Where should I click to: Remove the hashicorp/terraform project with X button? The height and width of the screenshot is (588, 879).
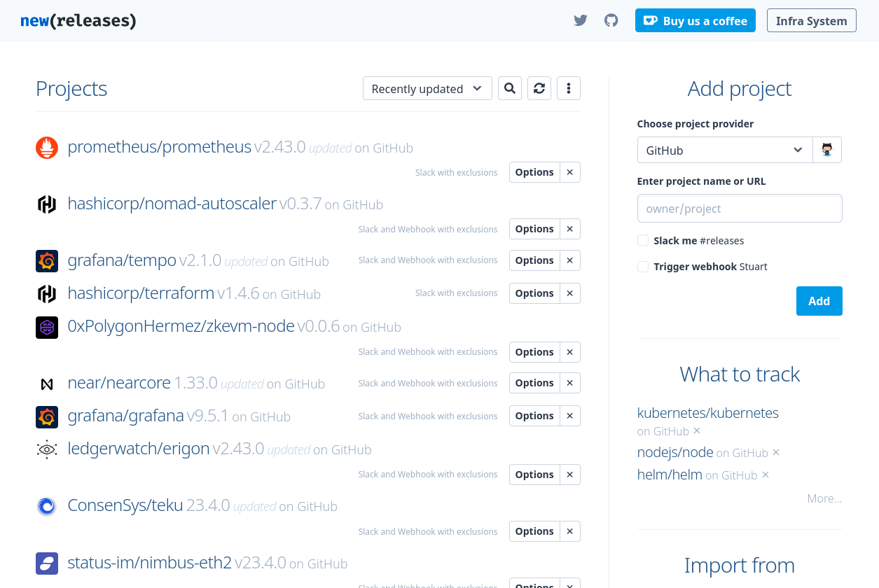coord(570,293)
